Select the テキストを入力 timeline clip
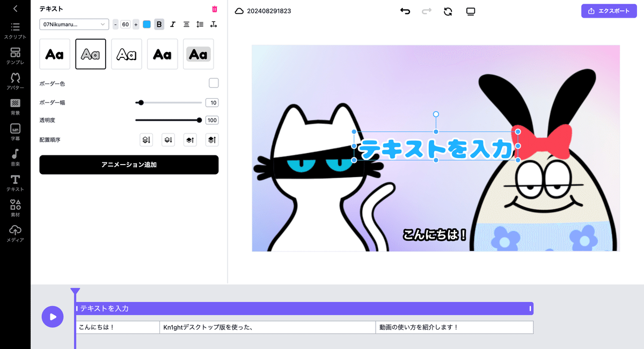Viewport: 644px width, 349px height. pos(304,309)
